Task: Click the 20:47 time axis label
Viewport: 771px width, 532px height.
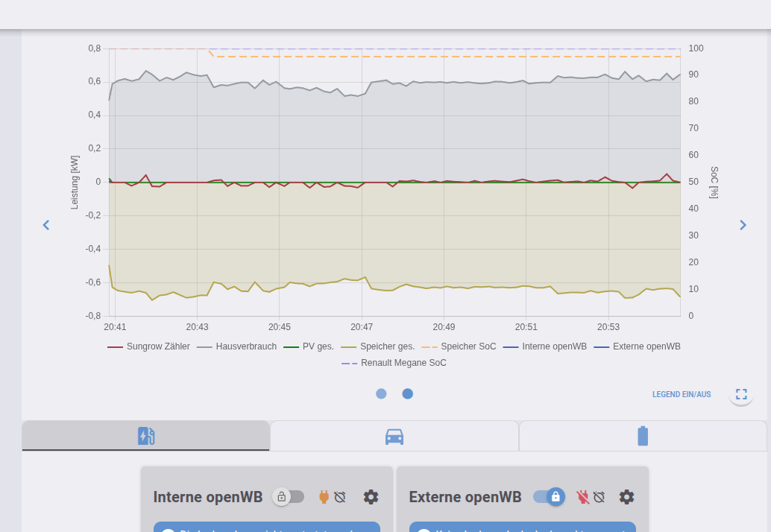Action: [362, 327]
